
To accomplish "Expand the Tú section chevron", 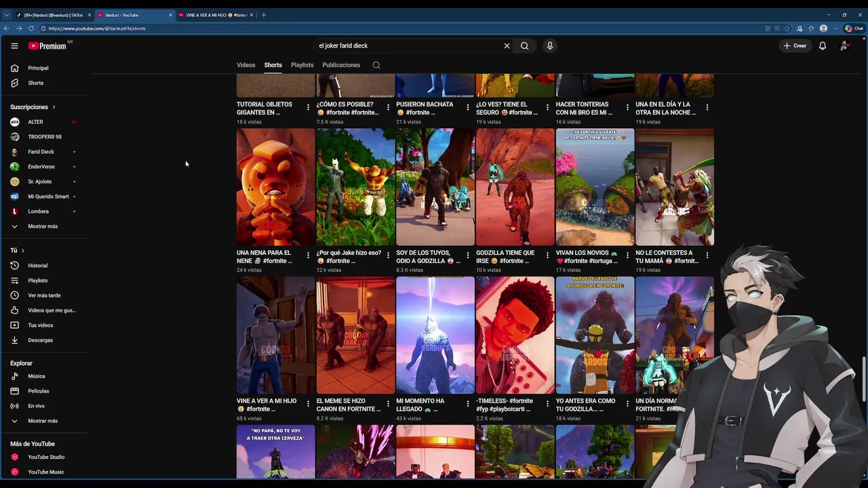I will coord(22,251).
